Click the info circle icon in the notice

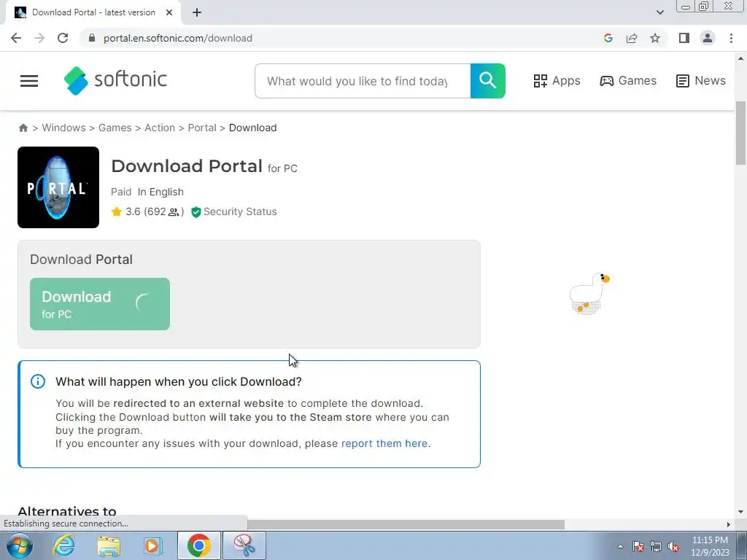click(x=38, y=381)
